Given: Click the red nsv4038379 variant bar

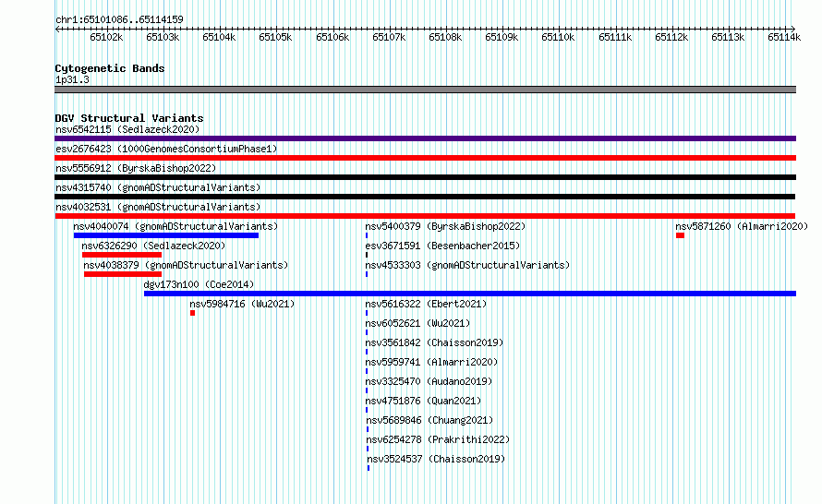Looking at the screenshot, I should coord(123,274).
